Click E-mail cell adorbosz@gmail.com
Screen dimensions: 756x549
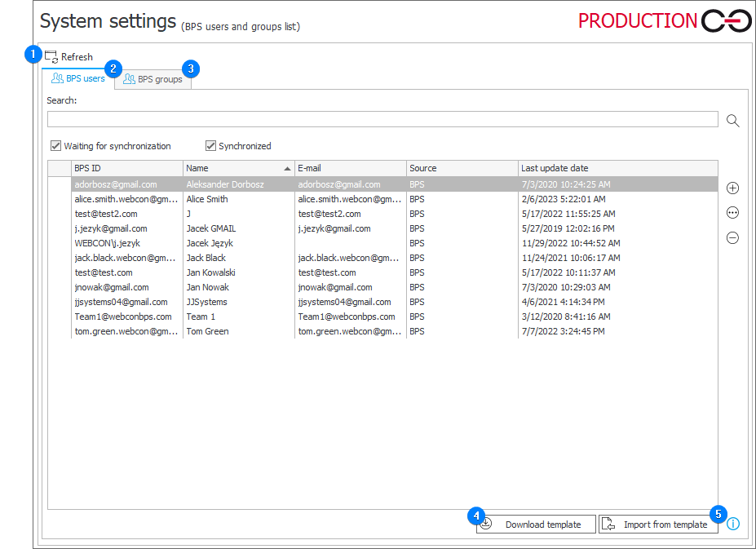point(339,184)
